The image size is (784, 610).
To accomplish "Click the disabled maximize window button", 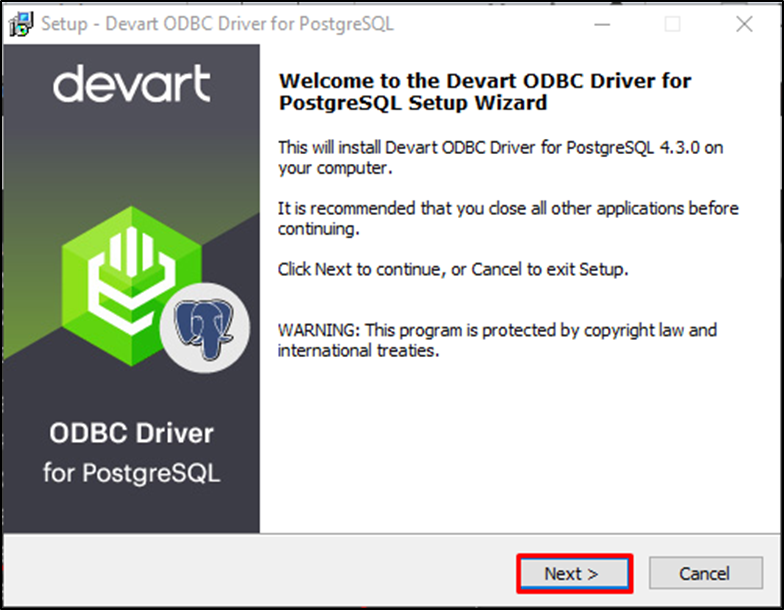I will [672, 24].
